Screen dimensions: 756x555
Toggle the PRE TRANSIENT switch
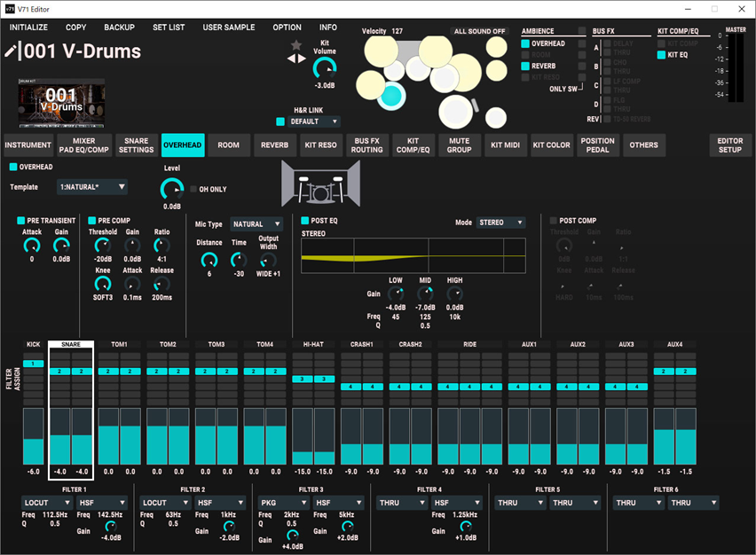click(x=20, y=221)
